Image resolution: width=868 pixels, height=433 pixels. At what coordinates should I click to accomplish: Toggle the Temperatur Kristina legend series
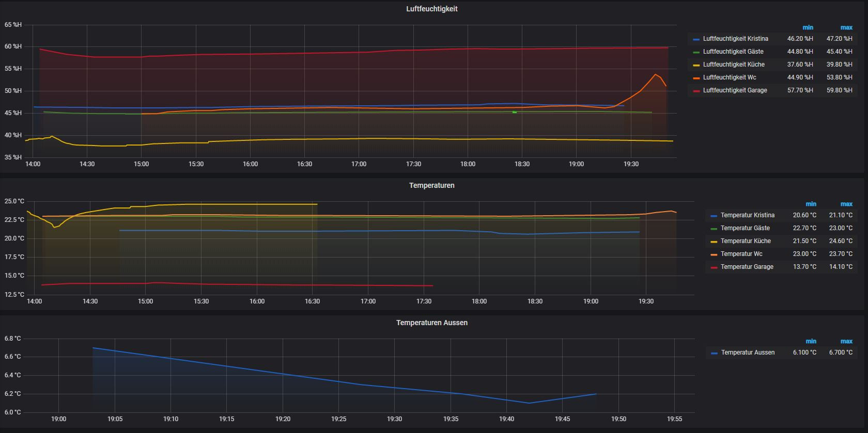748,215
